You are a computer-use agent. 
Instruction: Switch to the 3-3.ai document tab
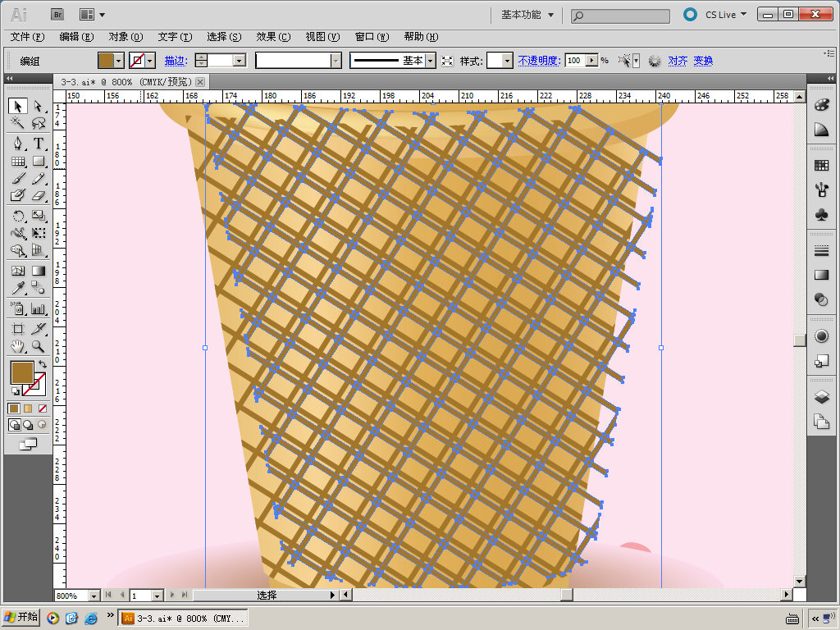coord(126,82)
